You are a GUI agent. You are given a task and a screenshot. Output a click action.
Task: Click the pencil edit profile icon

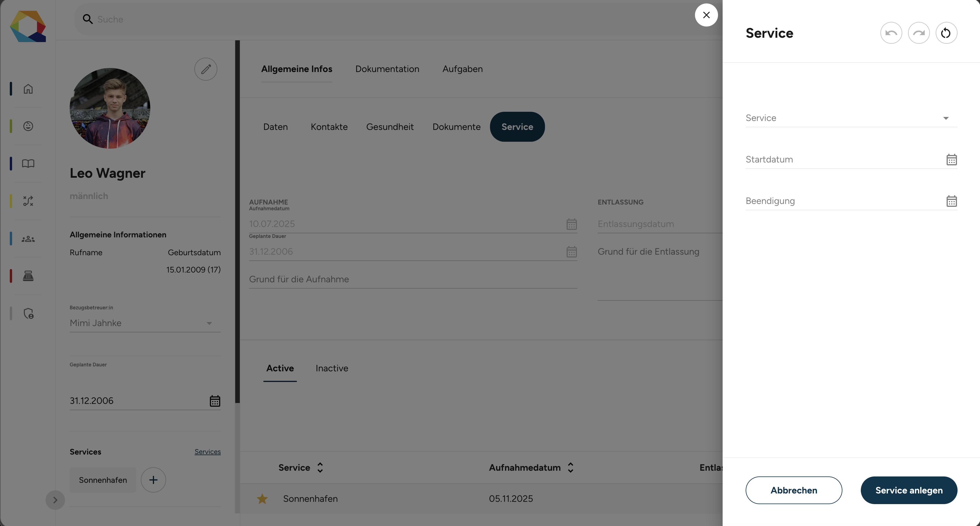tap(206, 69)
